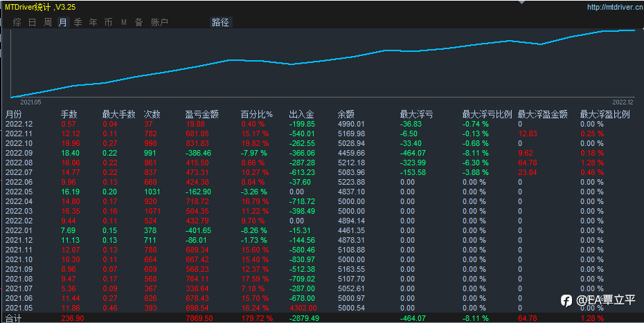Click the 最大浮盈比例 column header
The height and width of the screenshot is (323, 644).
605,114
